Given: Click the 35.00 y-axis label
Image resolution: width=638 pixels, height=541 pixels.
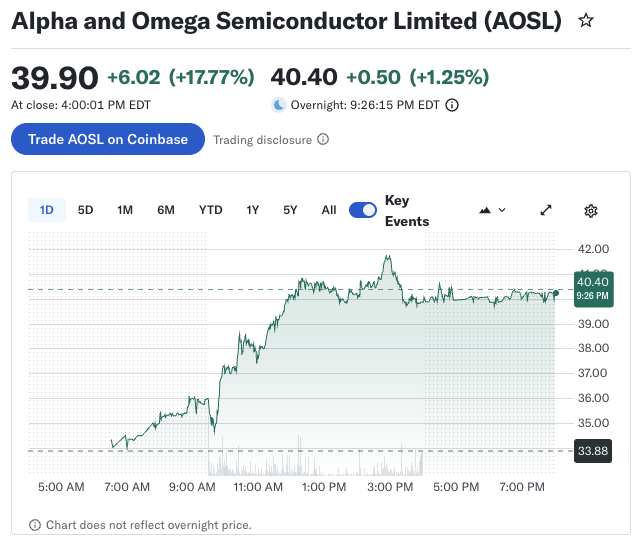Looking at the screenshot, I should click(593, 423).
